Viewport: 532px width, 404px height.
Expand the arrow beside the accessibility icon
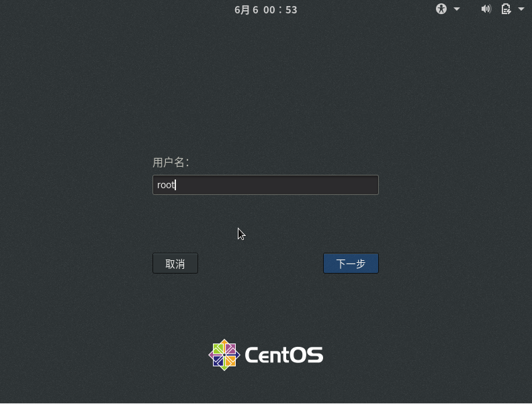tap(457, 9)
